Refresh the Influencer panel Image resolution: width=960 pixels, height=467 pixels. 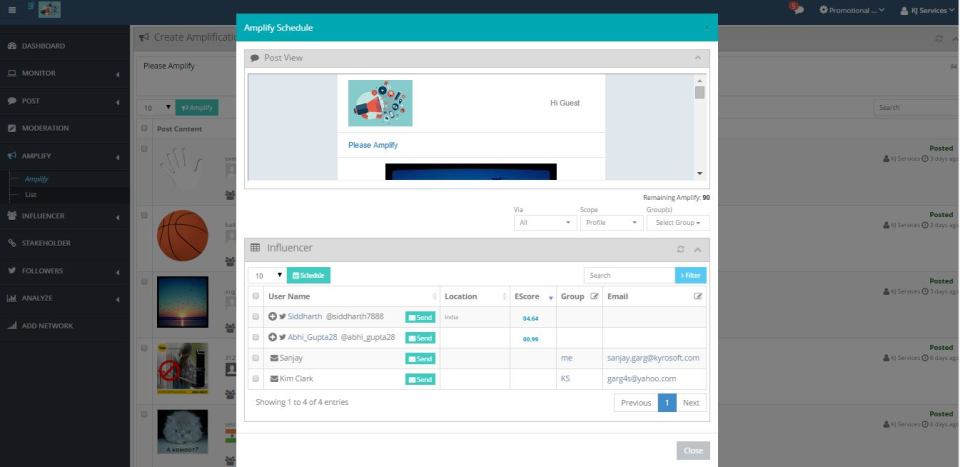[x=681, y=248]
